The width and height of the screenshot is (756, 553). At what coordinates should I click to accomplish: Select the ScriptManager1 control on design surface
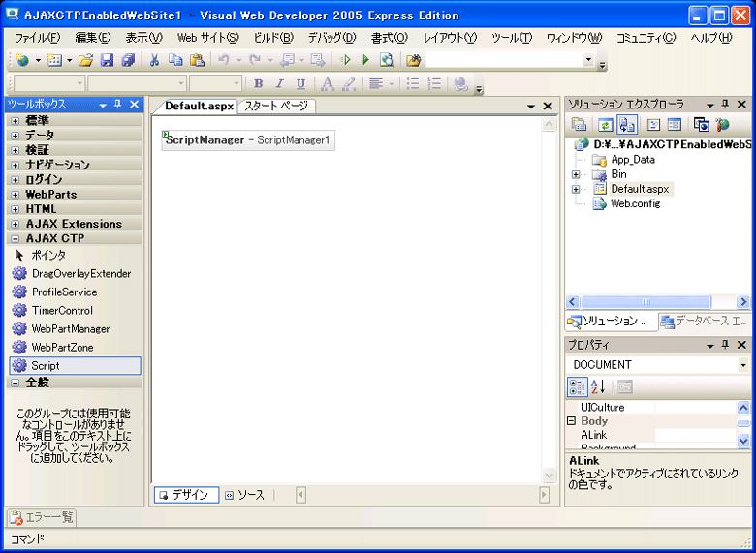tap(248, 140)
